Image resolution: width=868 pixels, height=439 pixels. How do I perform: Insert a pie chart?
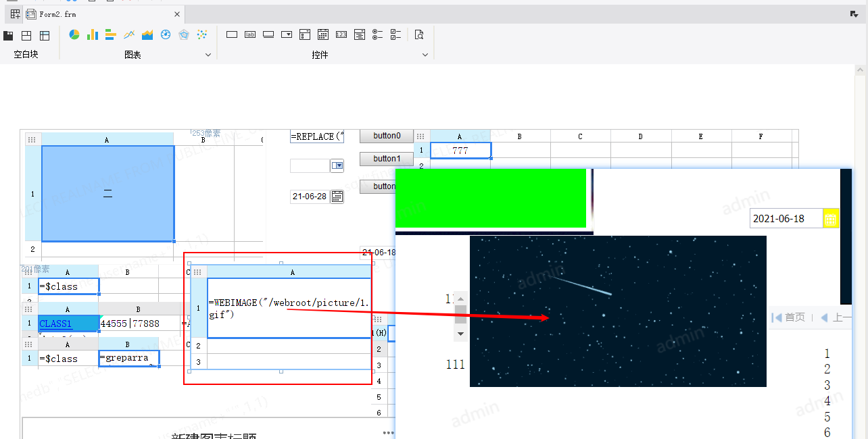click(74, 34)
